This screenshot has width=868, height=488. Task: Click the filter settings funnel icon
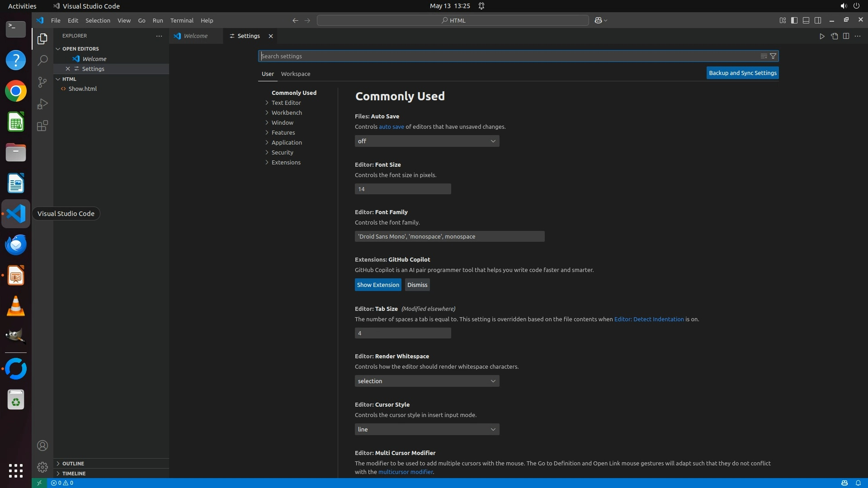pyautogui.click(x=773, y=56)
